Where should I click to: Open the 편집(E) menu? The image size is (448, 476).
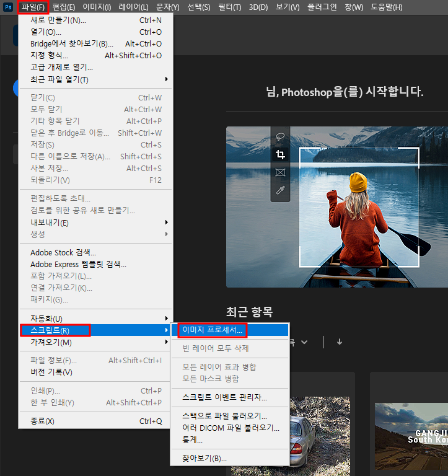pos(63,7)
